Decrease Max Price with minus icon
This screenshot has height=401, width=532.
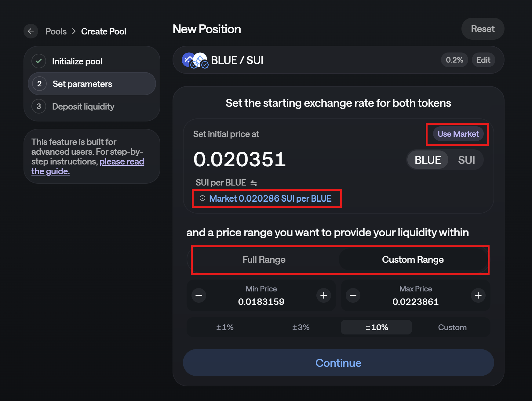353,295
